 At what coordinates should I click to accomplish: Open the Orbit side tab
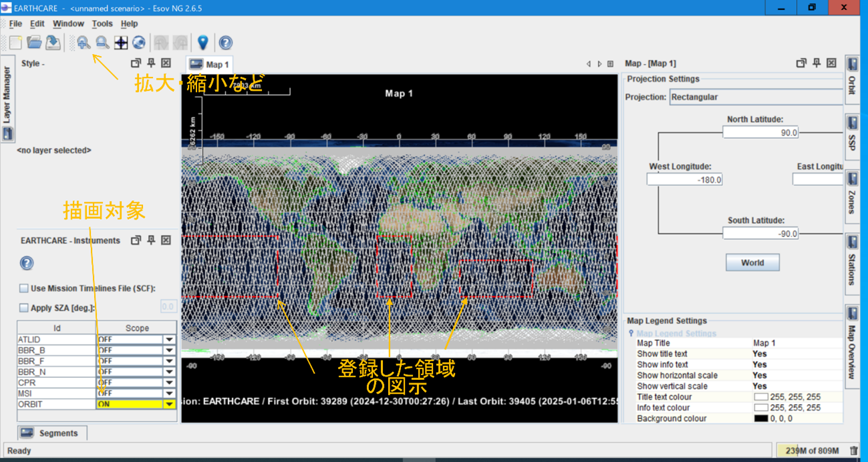pyautogui.click(x=852, y=79)
